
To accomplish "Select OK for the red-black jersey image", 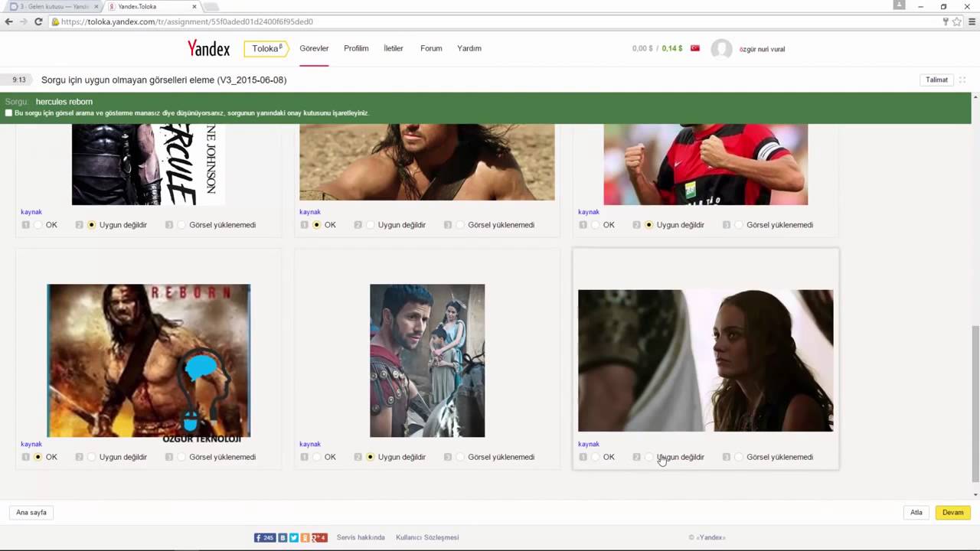I will pyautogui.click(x=595, y=225).
